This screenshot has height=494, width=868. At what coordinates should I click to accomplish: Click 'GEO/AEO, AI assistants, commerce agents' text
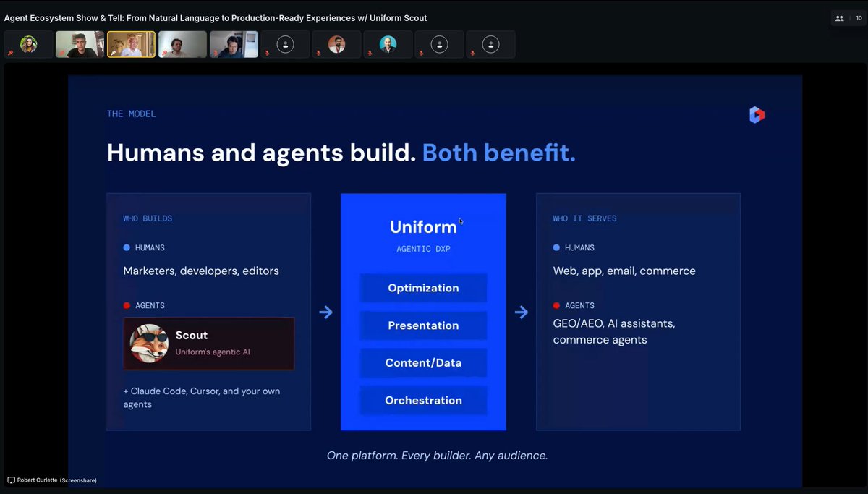614,331
